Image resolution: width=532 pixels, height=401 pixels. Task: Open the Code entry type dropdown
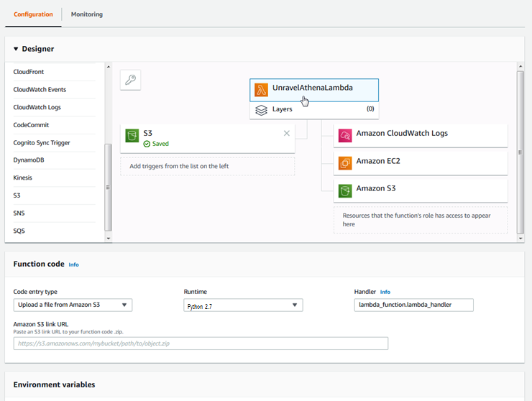tap(73, 305)
